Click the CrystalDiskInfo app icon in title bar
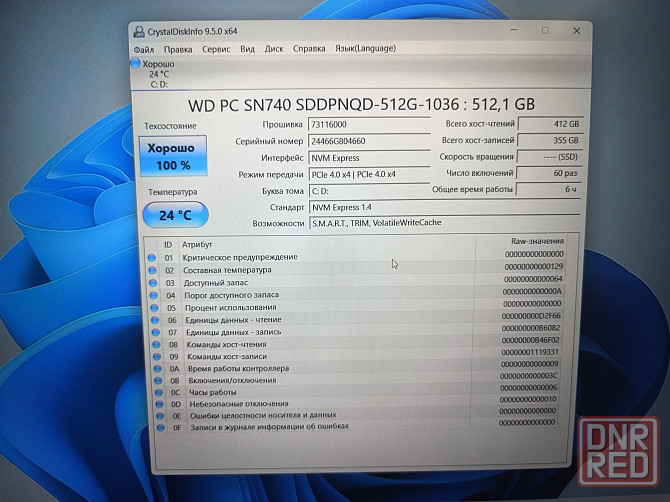 coord(138,30)
